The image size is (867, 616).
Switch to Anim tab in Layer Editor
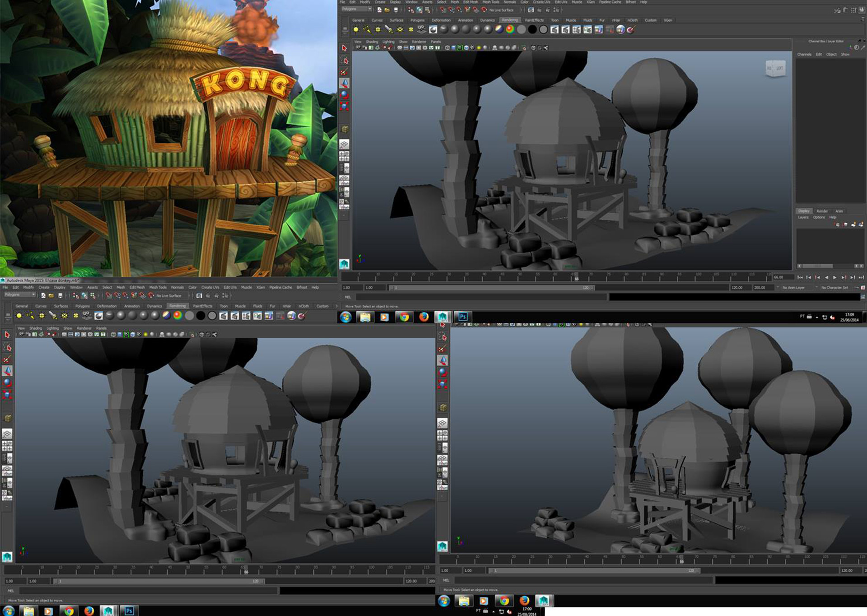[839, 211]
